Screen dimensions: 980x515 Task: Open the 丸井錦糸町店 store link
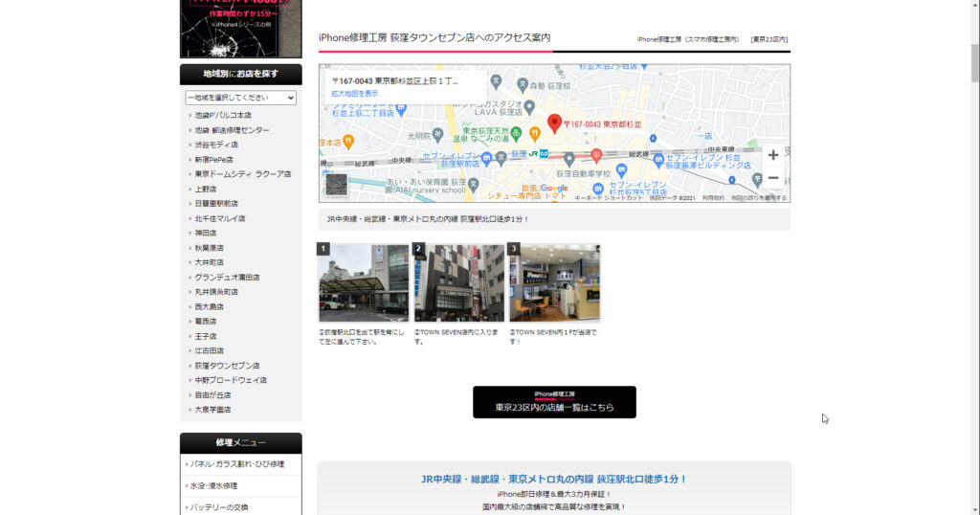tap(216, 292)
